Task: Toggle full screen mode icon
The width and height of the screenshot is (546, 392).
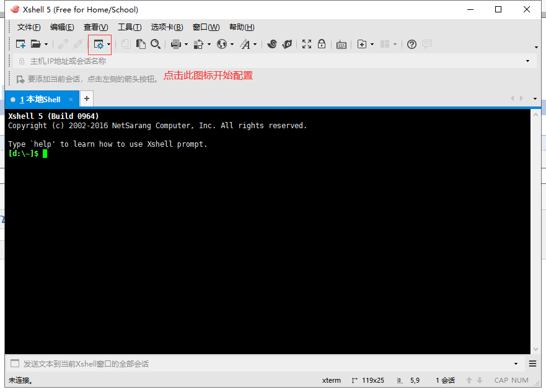Action: [x=306, y=44]
